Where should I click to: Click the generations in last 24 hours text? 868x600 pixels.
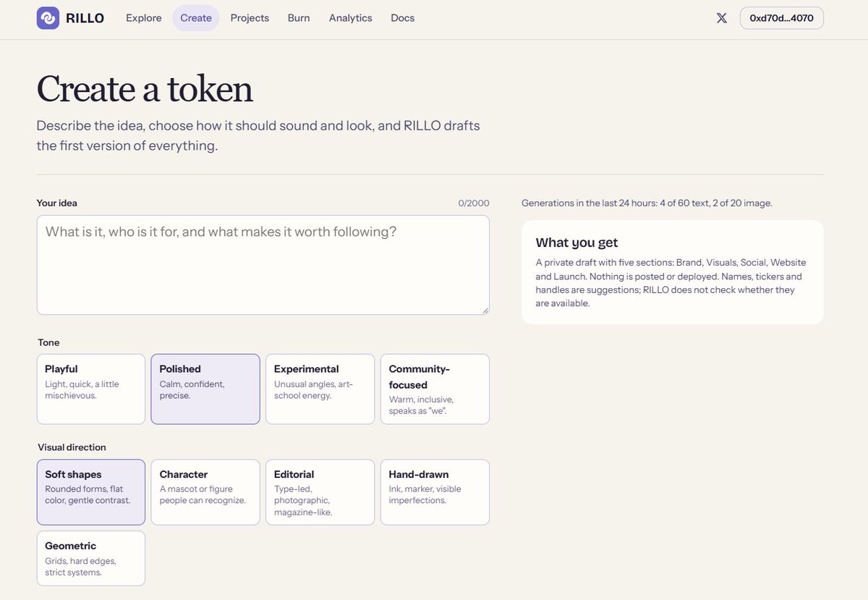[x=647, y=203]
